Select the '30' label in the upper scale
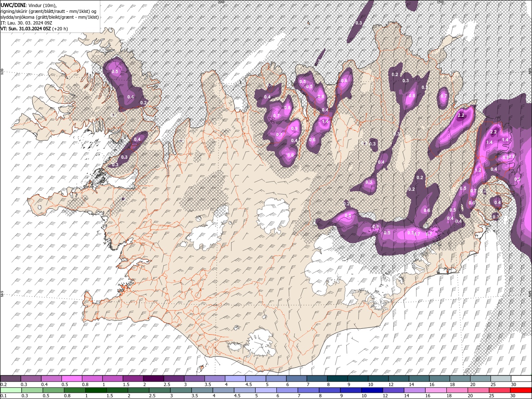Screen dimensions: 532x399 click(514, 384)
